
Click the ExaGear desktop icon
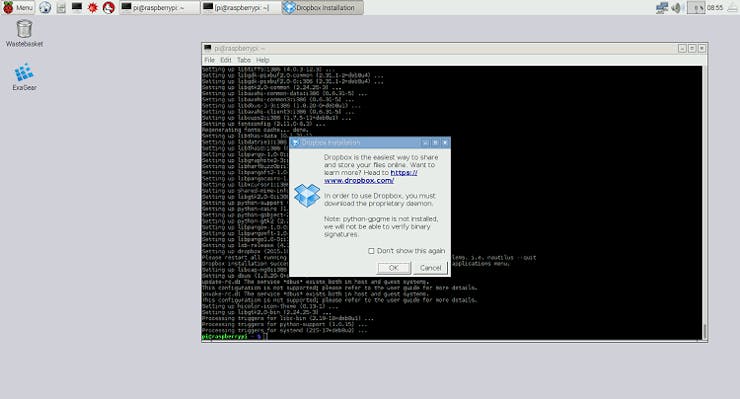coord(24,77)
